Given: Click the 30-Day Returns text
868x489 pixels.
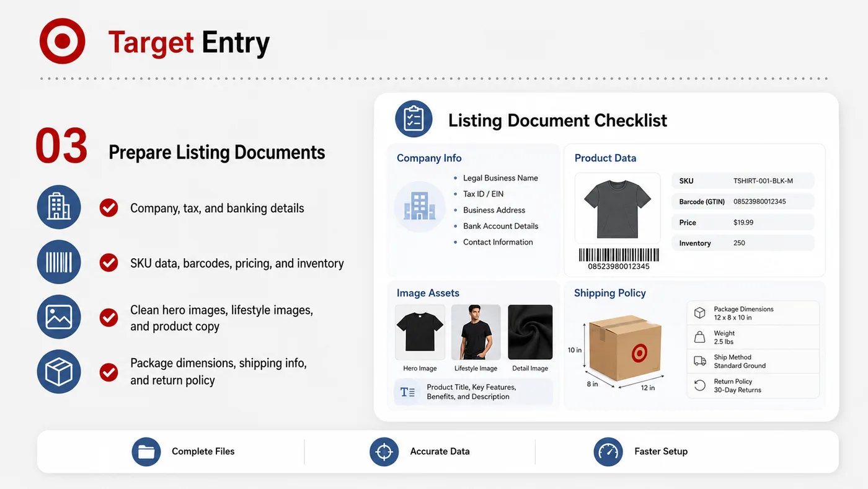Looking at the screenshot, I should point(737,390).
